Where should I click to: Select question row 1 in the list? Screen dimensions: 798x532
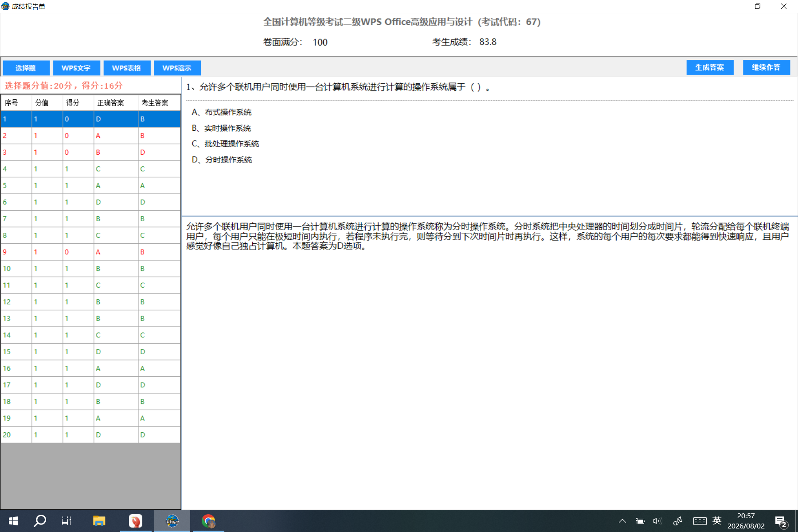point(90,119)
